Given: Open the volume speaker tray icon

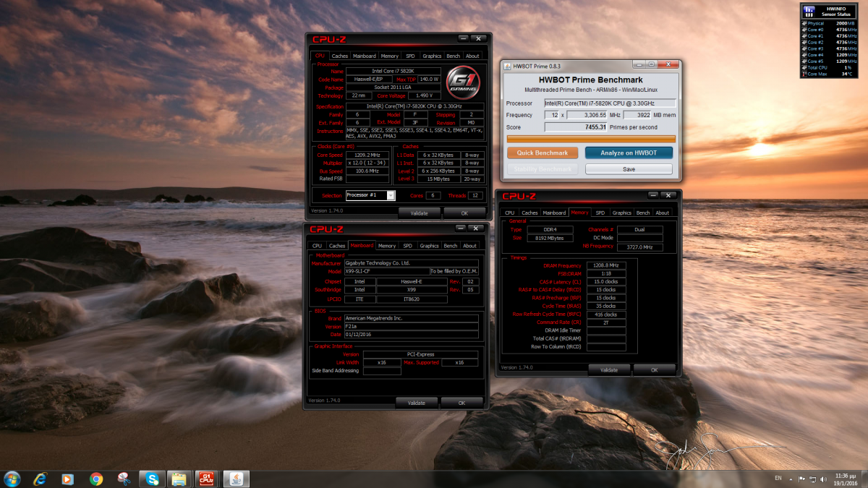Looking at the screenshot, I should [824, 479].
